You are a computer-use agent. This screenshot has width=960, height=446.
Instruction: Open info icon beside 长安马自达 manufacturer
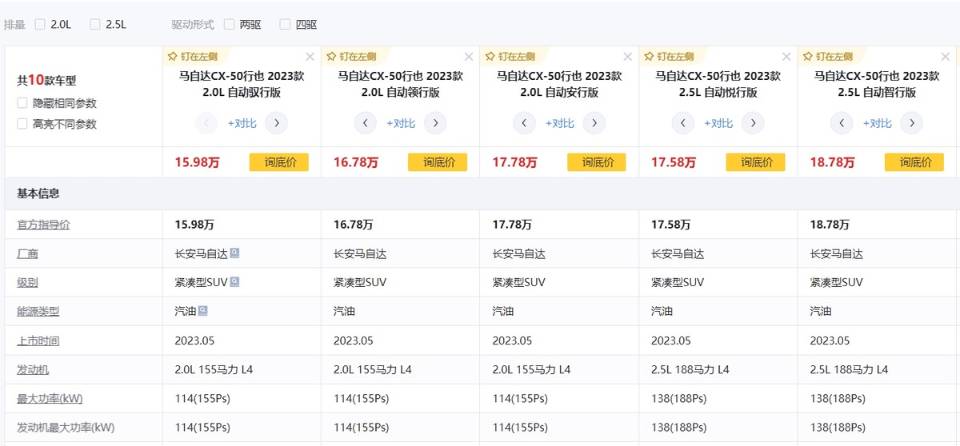click(234, 254)
